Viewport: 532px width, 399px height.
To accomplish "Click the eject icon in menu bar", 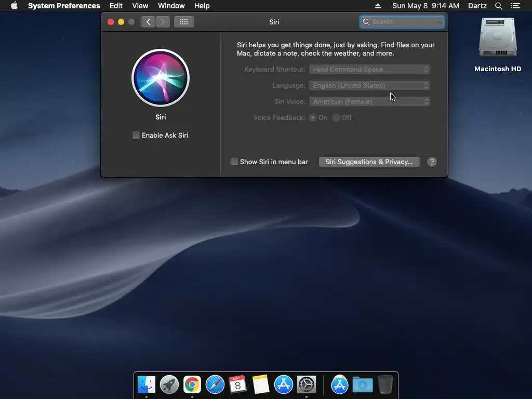I will 378,6.
